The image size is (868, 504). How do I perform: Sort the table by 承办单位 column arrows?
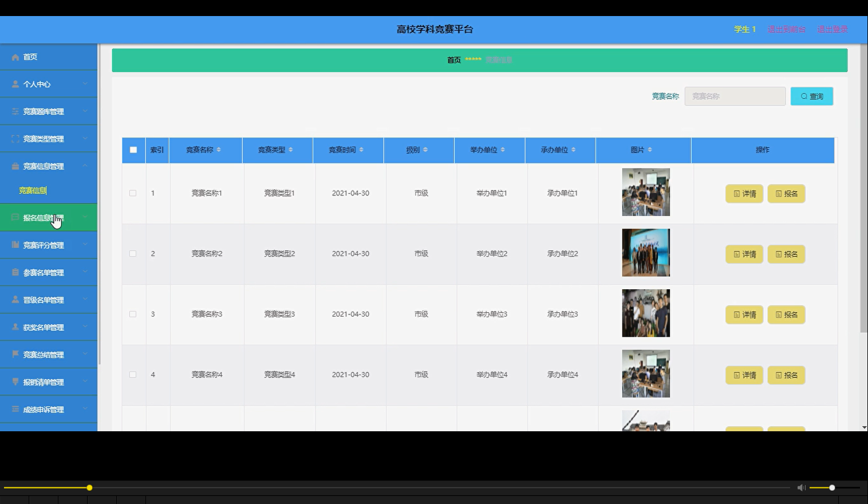pyautogui.click(x=573, y=150)
